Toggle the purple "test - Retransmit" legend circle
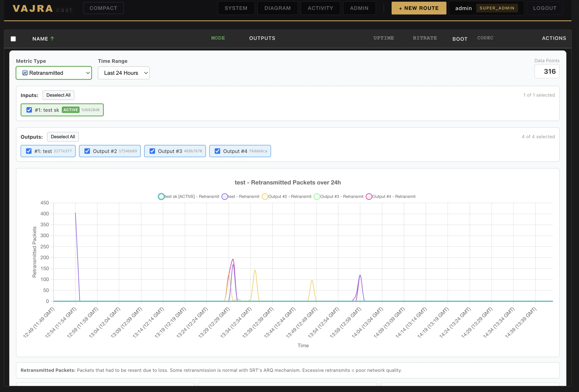This screenshot has width=579, height=392. [225, 196]
